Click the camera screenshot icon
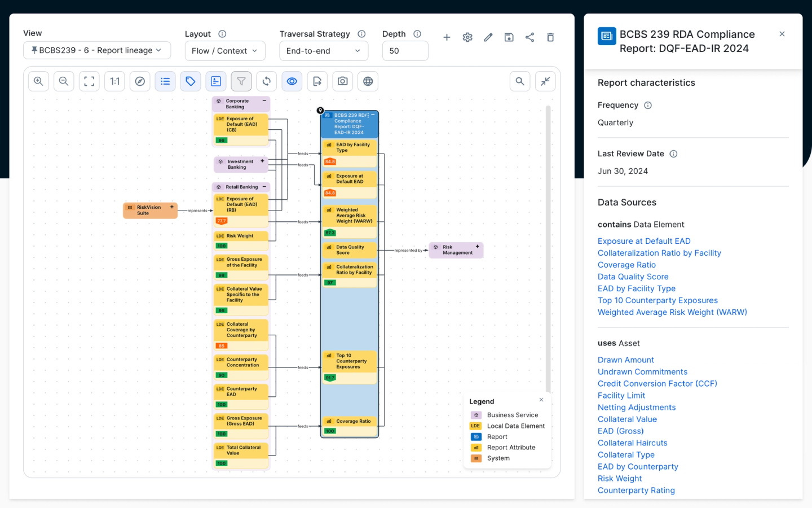This screenshot has height=508, width=812. (x=342, y=81)
